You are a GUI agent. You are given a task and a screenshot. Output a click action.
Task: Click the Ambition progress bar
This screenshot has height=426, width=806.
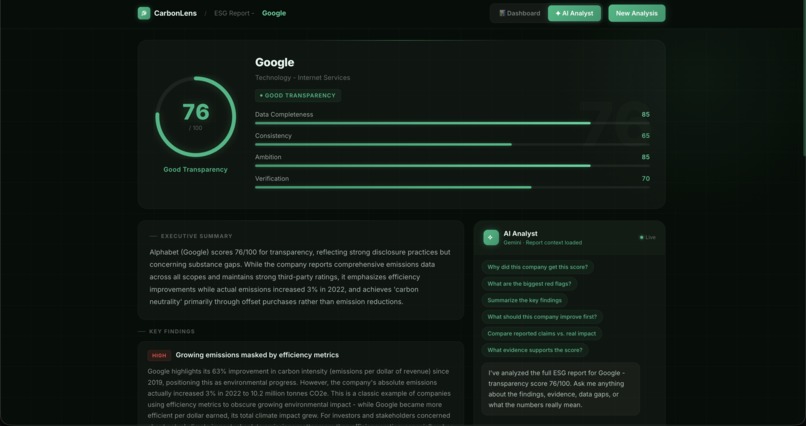pyautogui.click(x=452, y=165)
